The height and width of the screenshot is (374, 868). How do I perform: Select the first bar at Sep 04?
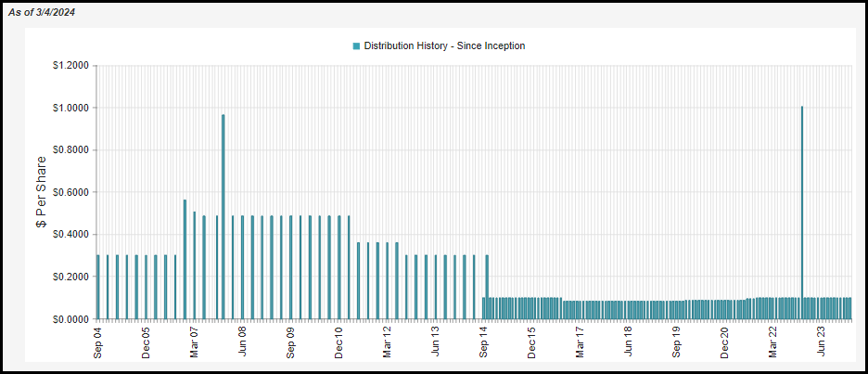(x=98, y=287)
